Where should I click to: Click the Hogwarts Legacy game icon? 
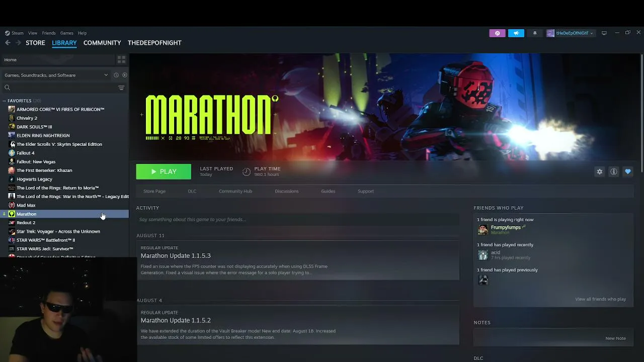tap(12, 179)
